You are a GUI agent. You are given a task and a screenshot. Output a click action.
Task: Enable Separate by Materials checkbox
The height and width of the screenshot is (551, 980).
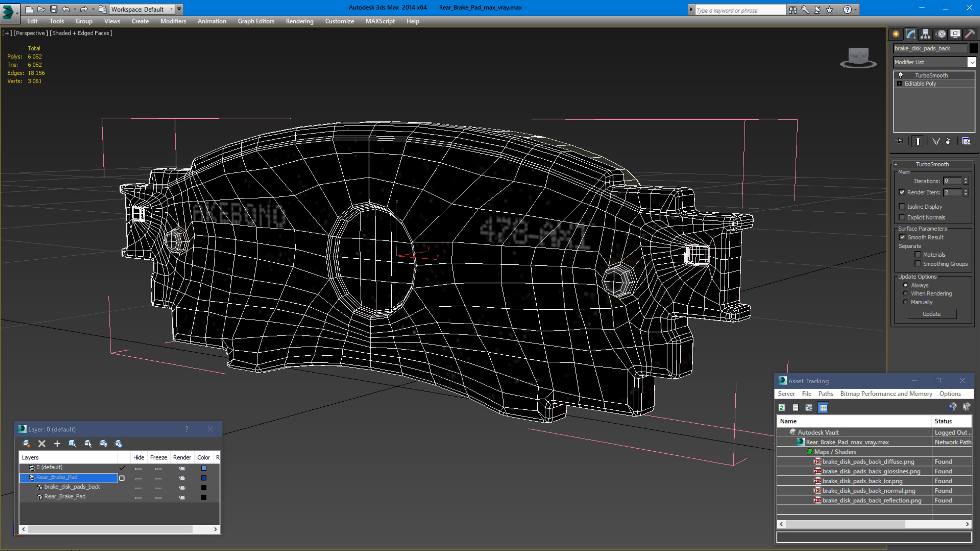pos(918,255)
